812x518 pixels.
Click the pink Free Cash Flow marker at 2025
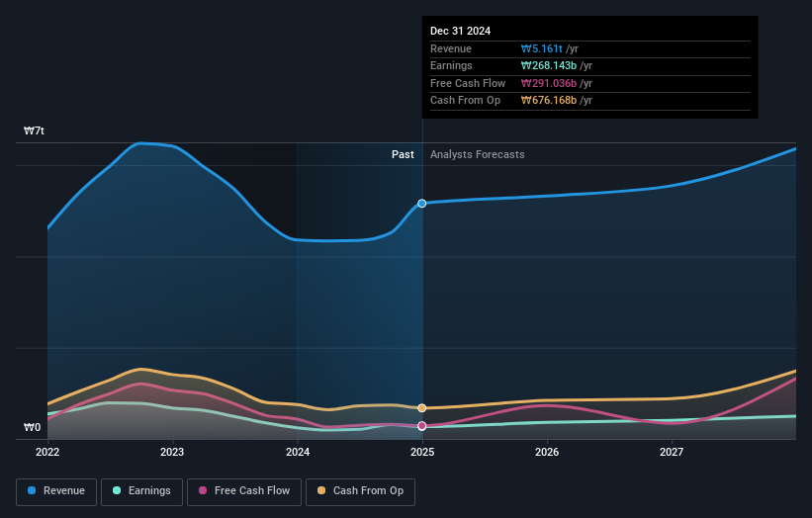click(x=422, y=426)
